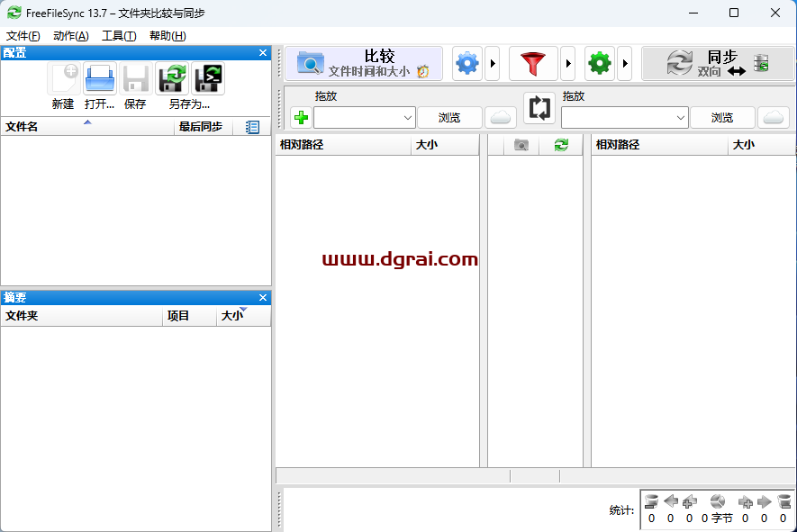Open the 帮助(H) menu
Image resolution: width=797 pixels, height=532 pixels.
point(168,36)
